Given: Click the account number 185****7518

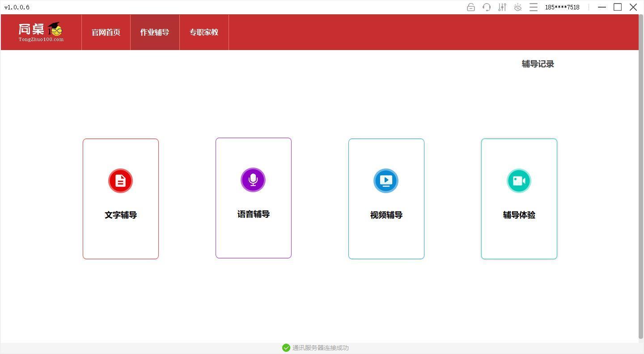Looking at the screenshot, I should click(x=562, y=7).
